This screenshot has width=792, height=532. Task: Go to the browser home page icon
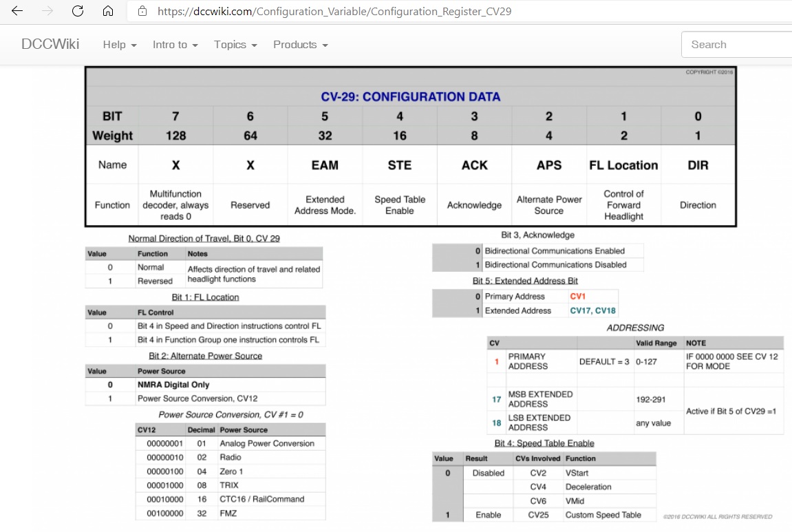click(108, 11)
